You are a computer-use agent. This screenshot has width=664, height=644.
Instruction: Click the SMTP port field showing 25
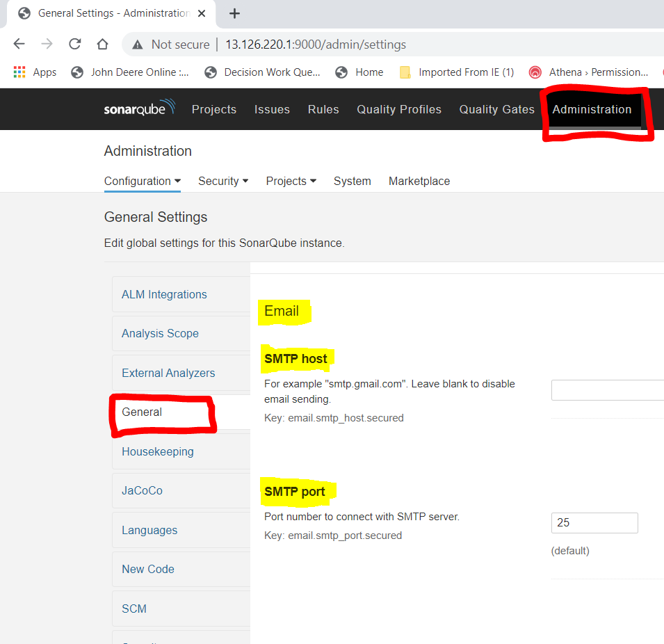click(x=594, y=523)
